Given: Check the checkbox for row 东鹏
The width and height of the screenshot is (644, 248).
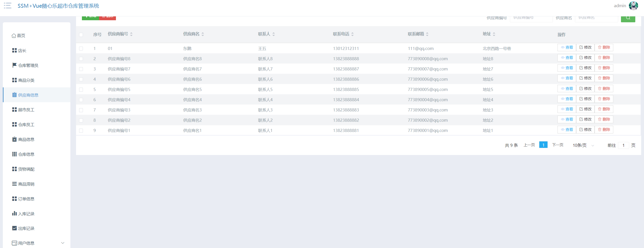Looking at the screenshot, I should point(81,48).
